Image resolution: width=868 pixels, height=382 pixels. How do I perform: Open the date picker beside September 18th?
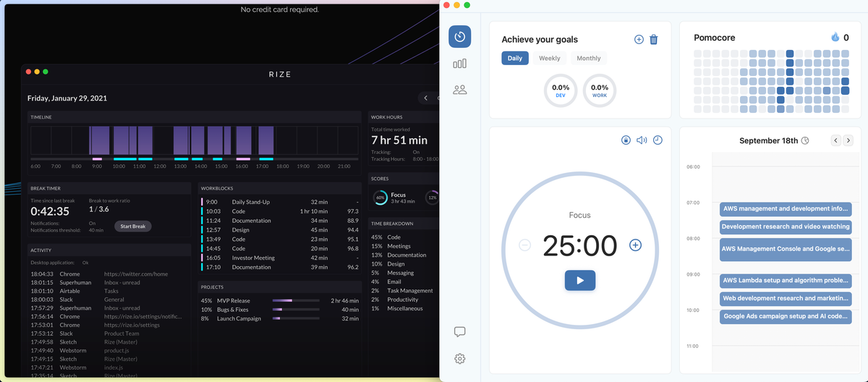(805, 140)
